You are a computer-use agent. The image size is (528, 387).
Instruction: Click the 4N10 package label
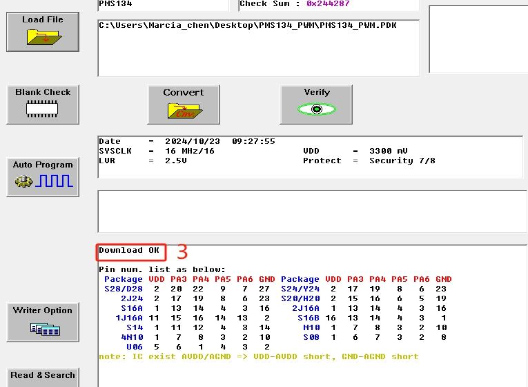[132, 337]
